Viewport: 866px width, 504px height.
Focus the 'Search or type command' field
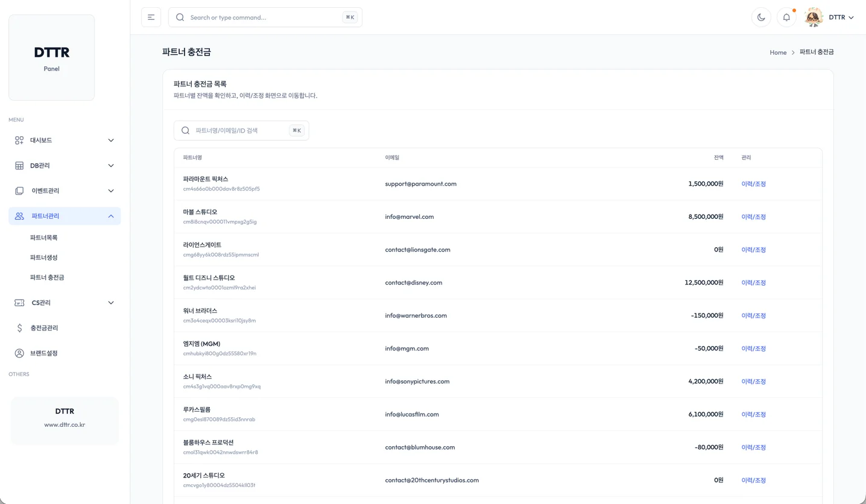(265, 17)
